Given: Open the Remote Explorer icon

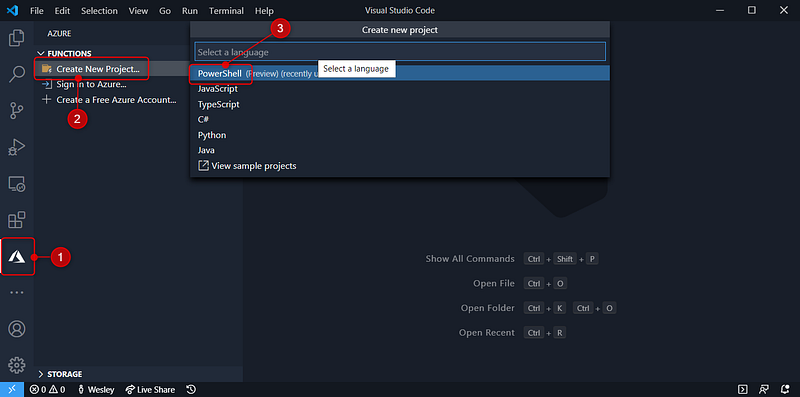Looking at the screenshot, I should coord(17,184).
